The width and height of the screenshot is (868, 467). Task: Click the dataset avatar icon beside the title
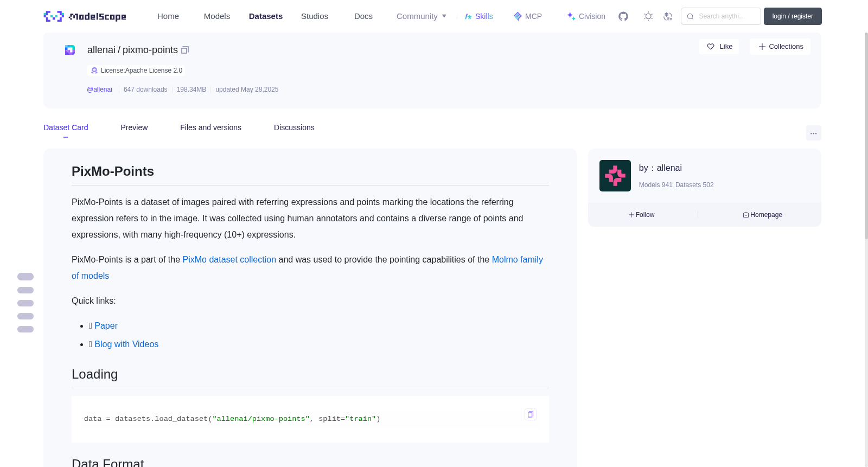70,50
